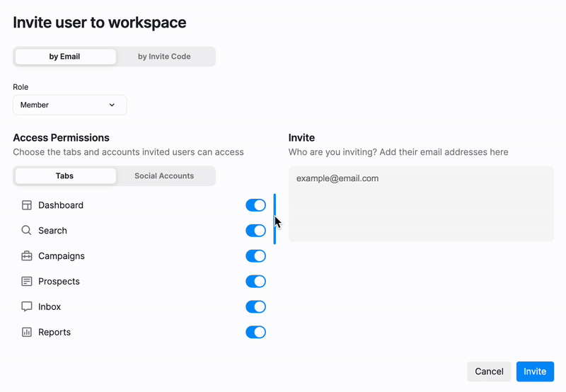Disable Inbox tab access
The width and height of the screenshot is (566, 392).
(x=255, y=307)
